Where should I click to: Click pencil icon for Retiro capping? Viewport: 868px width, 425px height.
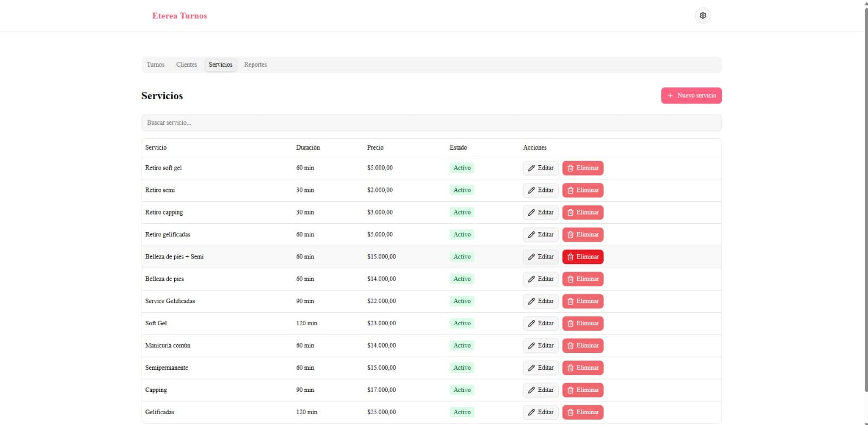532,212
